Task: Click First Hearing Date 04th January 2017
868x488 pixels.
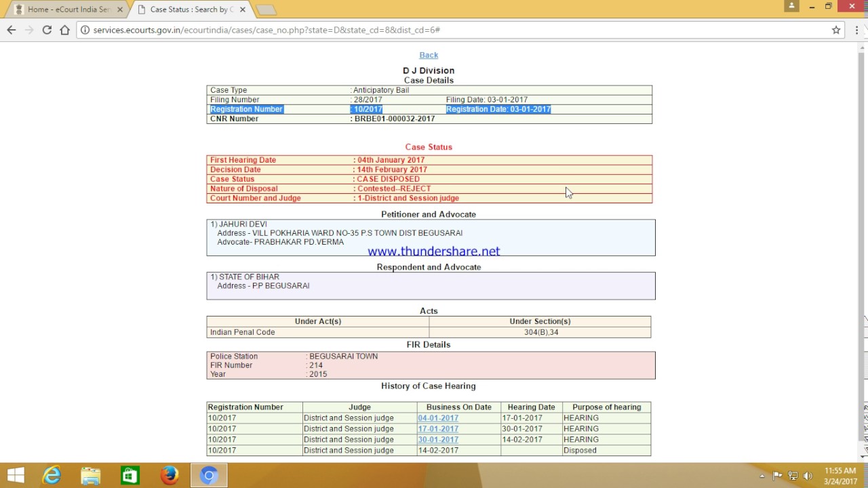Action: 391,160
